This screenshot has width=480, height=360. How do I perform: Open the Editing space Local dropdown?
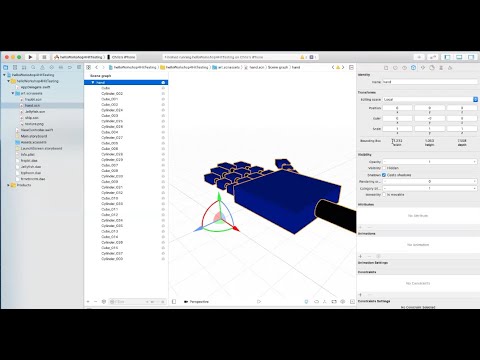coord(430,99)
